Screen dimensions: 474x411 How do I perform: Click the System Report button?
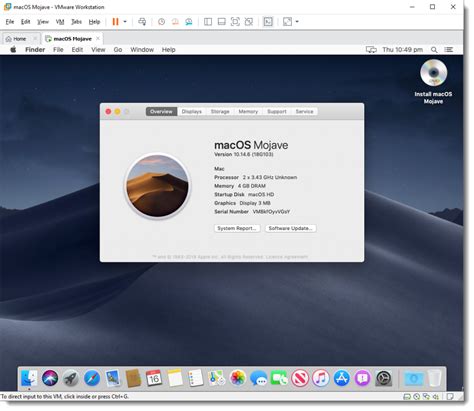coord(237,228)
